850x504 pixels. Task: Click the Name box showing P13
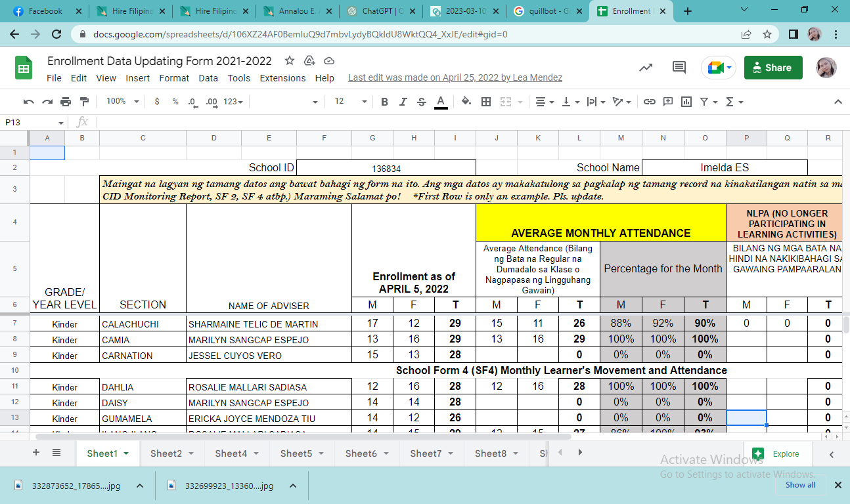(34, 122)
